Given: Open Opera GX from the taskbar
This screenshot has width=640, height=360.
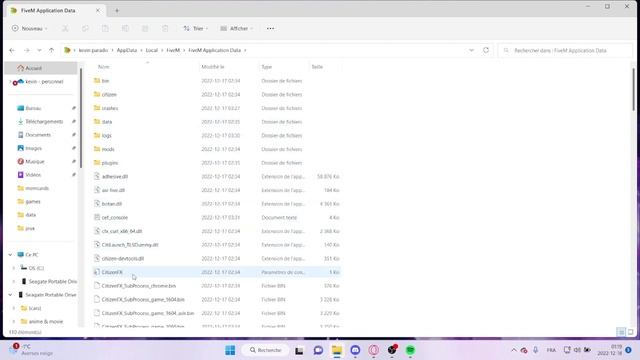Looking at the screenshot, I should click(373, 350).
